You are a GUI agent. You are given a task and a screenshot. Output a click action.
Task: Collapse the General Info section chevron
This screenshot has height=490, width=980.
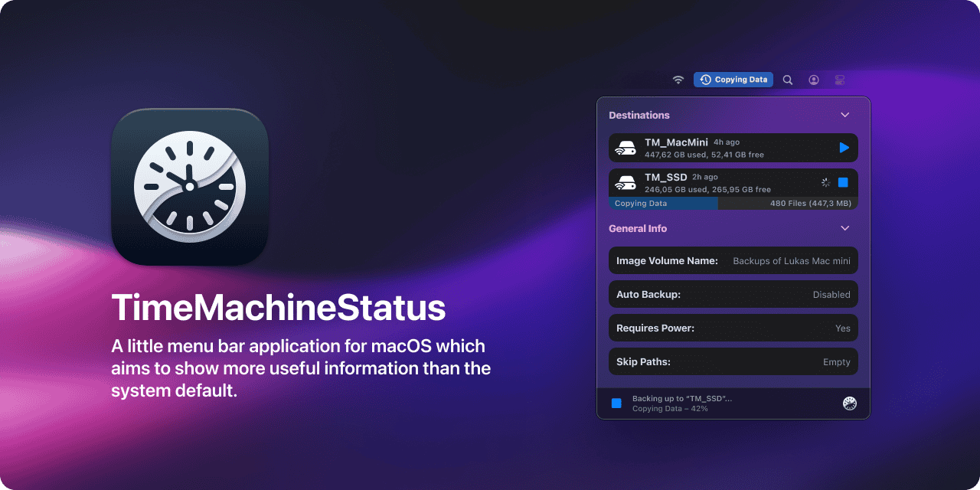(845, 228)
